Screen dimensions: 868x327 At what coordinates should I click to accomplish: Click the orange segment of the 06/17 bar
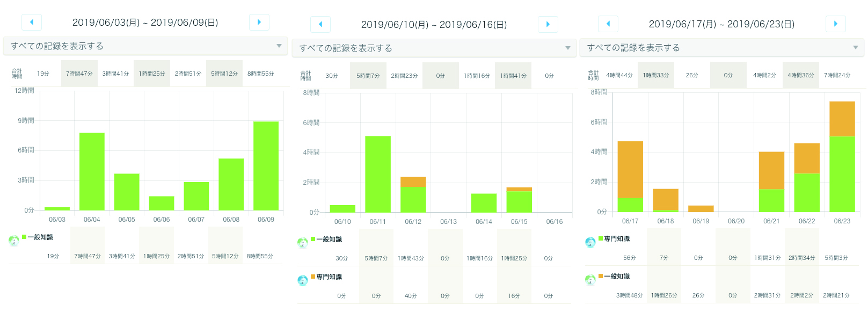(x=630, y=170)
